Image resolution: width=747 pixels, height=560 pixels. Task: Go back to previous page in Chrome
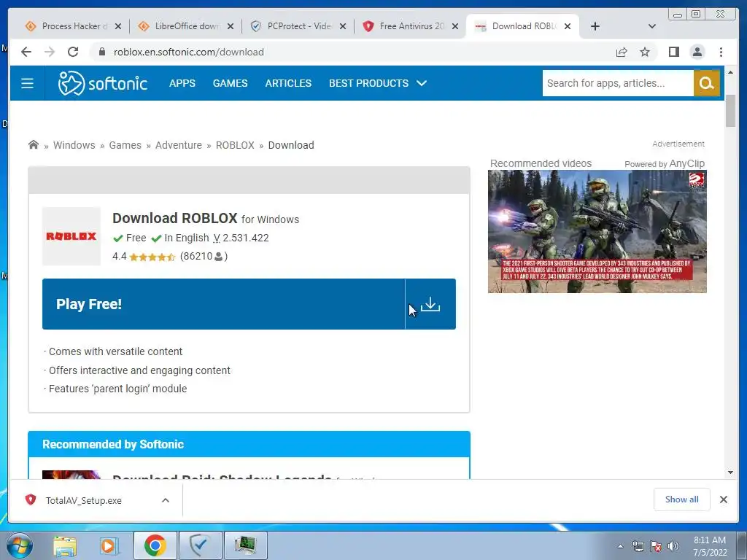26,52
